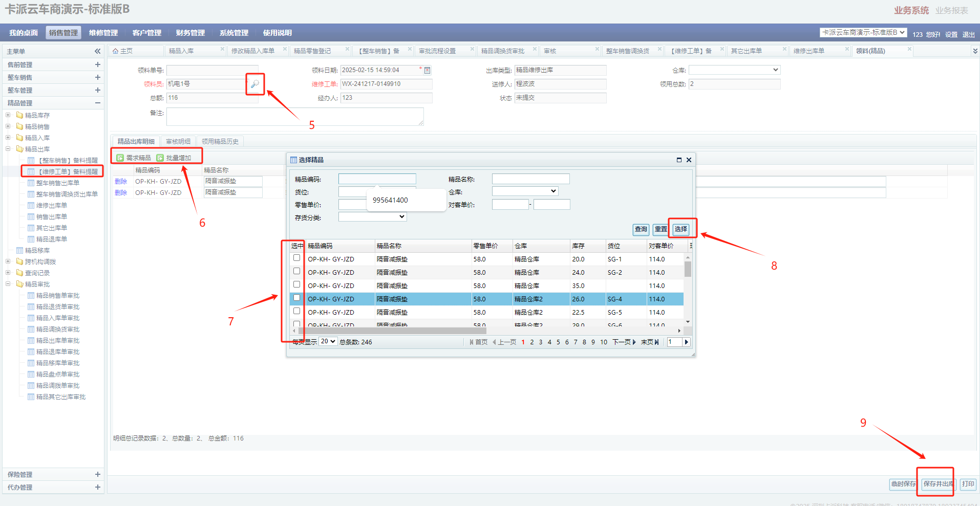Select checkbox of highlighted 精品仓库2 SG-4 row
Screen dimensions: 980x506
click(296, 298)
